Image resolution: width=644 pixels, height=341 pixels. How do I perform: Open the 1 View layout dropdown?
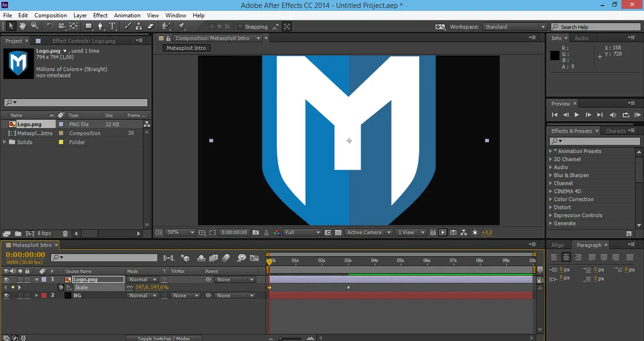coord(411,232)
